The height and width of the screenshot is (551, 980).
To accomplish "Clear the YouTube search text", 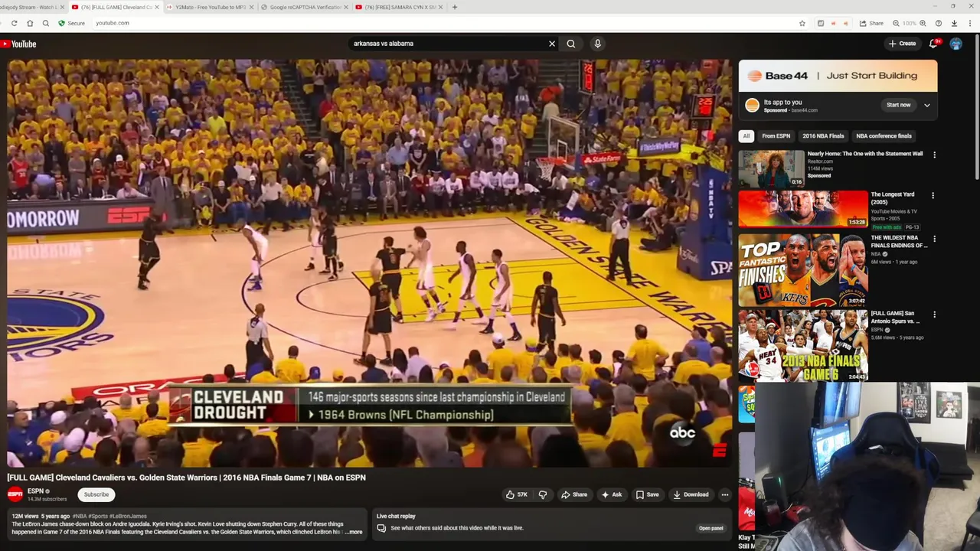I will pos(551,44).
